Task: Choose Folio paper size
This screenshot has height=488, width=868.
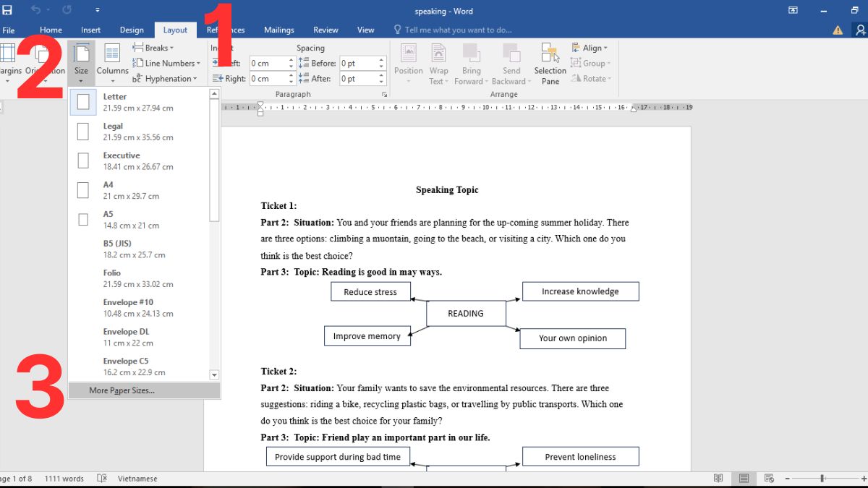Action: point(140,278)
